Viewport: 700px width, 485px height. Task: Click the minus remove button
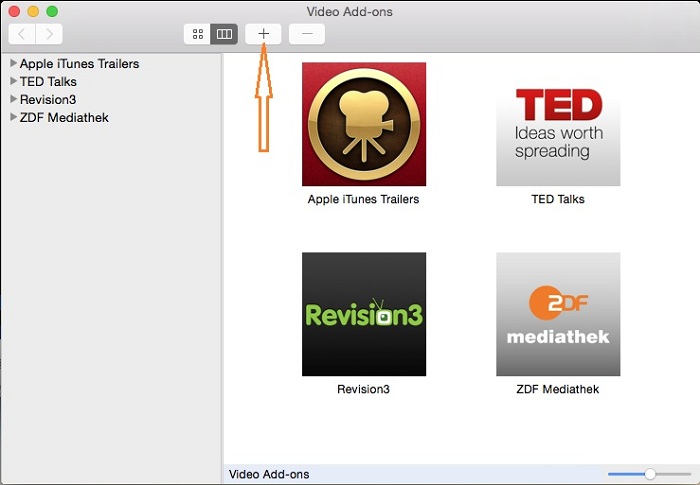[x=307, y=34]
